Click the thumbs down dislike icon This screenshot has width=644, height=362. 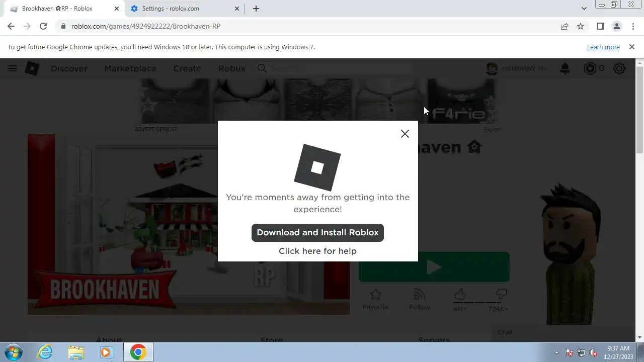pyautogui.click(x=502, y=294)
